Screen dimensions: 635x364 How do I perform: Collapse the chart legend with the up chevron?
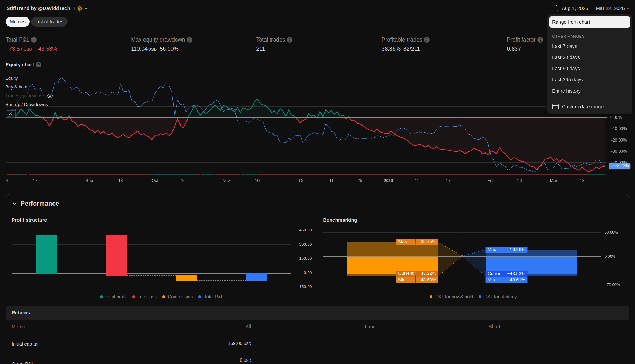[10, 114]
